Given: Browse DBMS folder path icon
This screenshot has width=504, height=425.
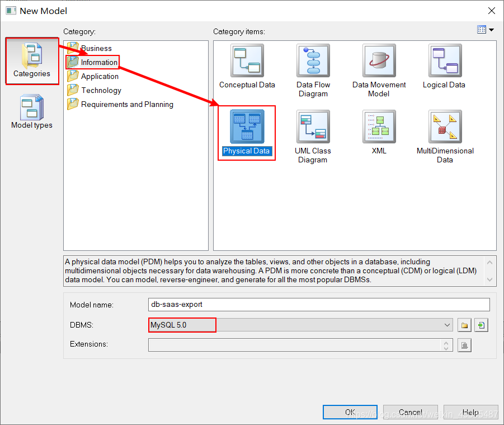Looking at the screenshot, I should 464,325.
